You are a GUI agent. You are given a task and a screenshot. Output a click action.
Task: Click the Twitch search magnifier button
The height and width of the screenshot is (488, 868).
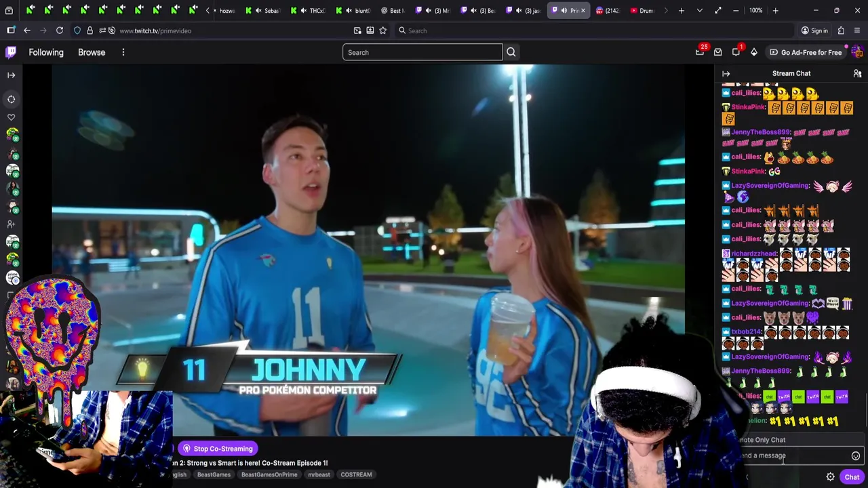(x=511, y=52)
